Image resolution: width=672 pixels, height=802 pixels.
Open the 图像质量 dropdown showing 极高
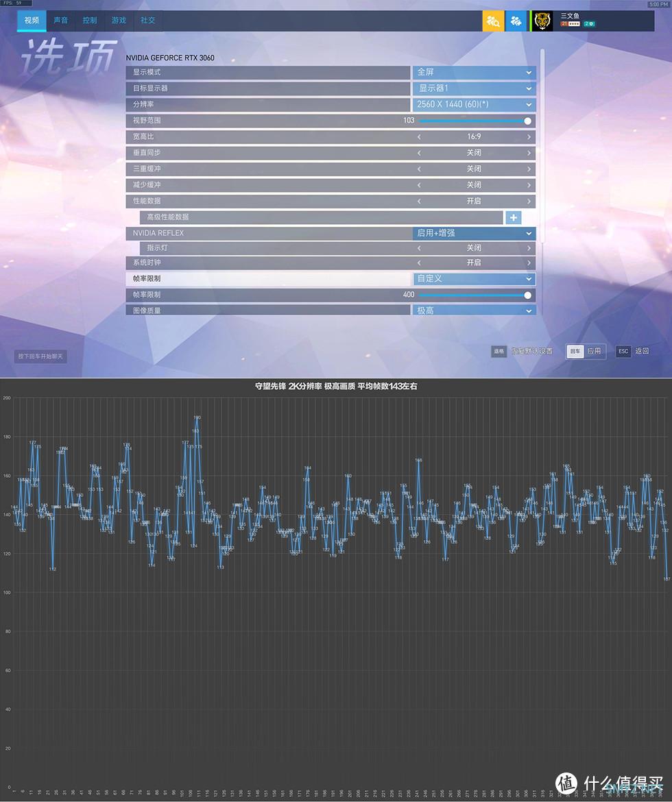click(474, 310)
